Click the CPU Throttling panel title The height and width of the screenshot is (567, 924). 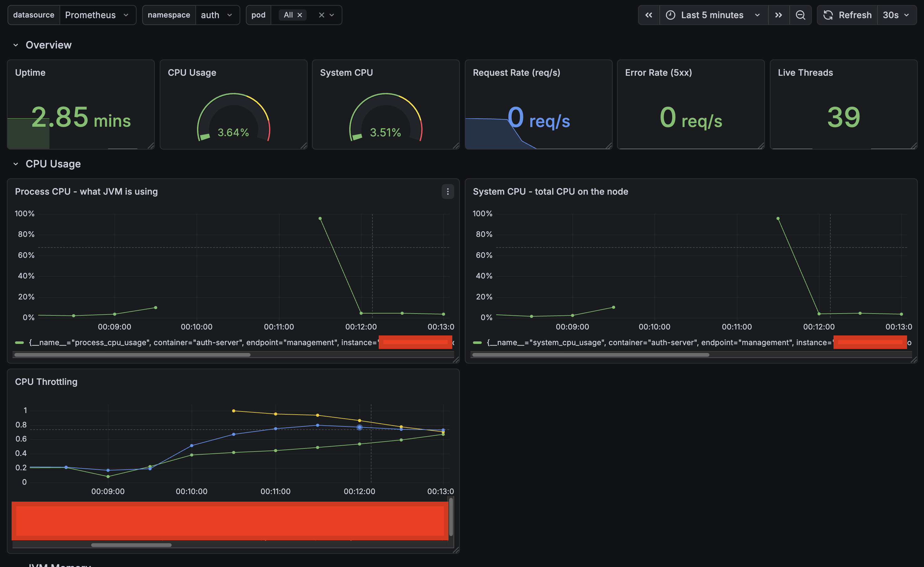46,382
